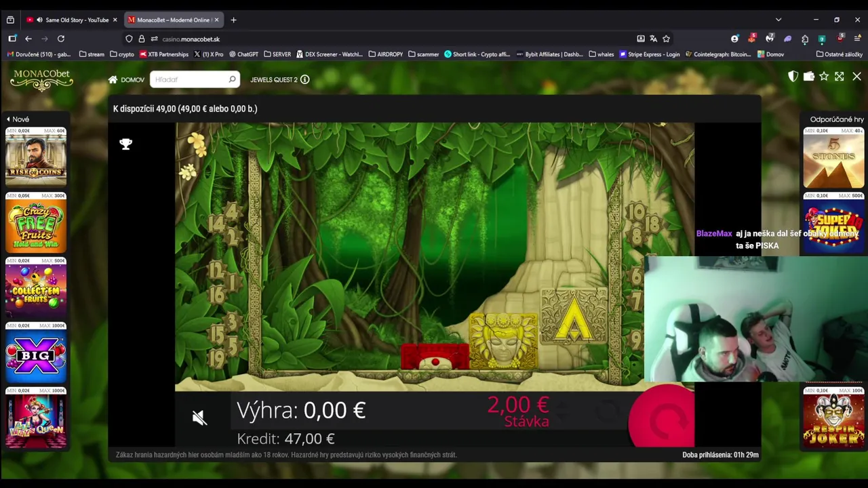Close the game with X icon
Screen dimensions: 868x488
(x=856, y=77)
